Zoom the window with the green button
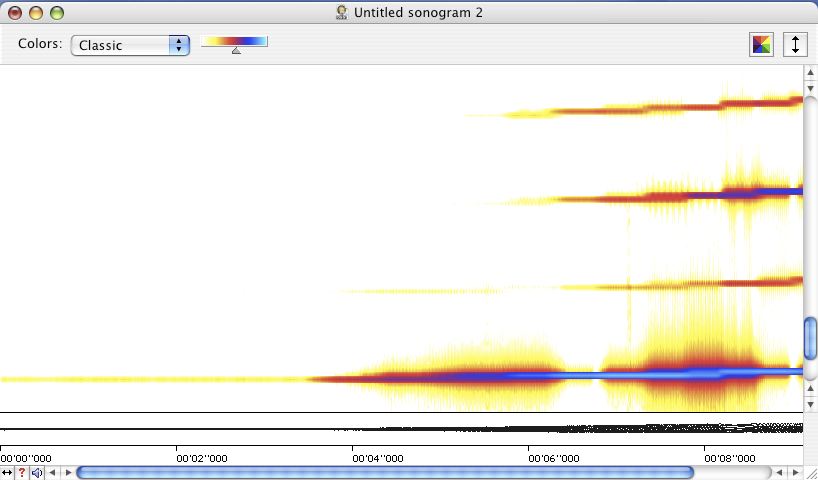Viewport: 818px width, 480px height. pyautogui.click(x=57, y=13)
